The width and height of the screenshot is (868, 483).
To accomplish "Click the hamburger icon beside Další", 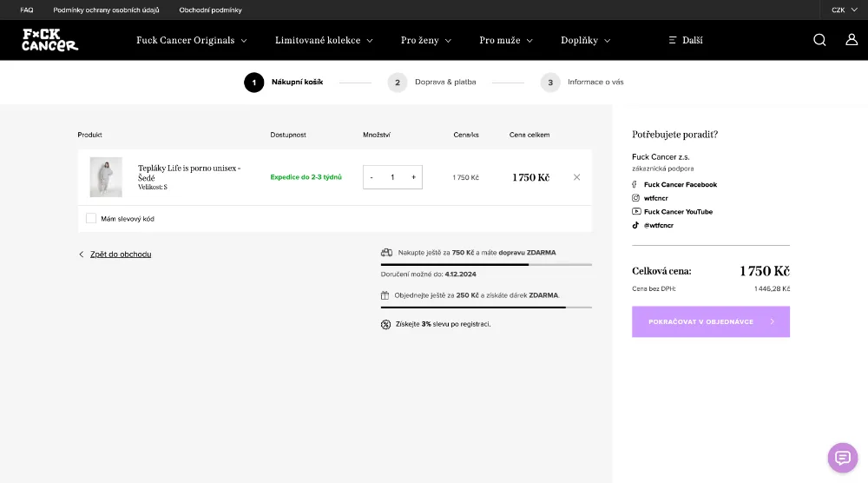I will click(673, 40).
